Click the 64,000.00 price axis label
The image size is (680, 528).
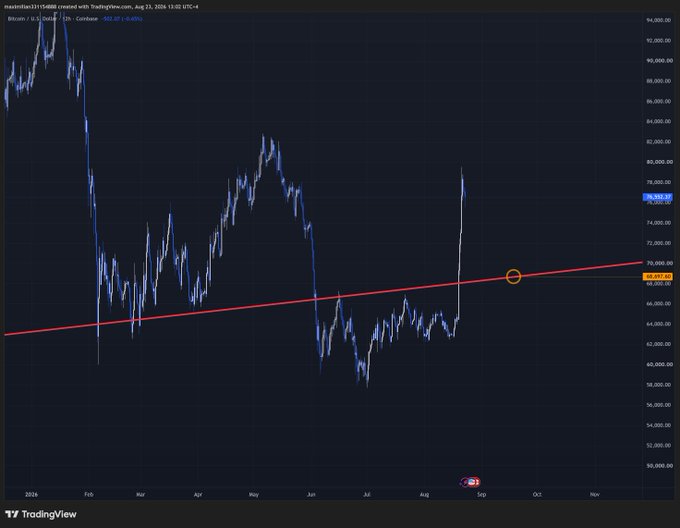(659, 324)
